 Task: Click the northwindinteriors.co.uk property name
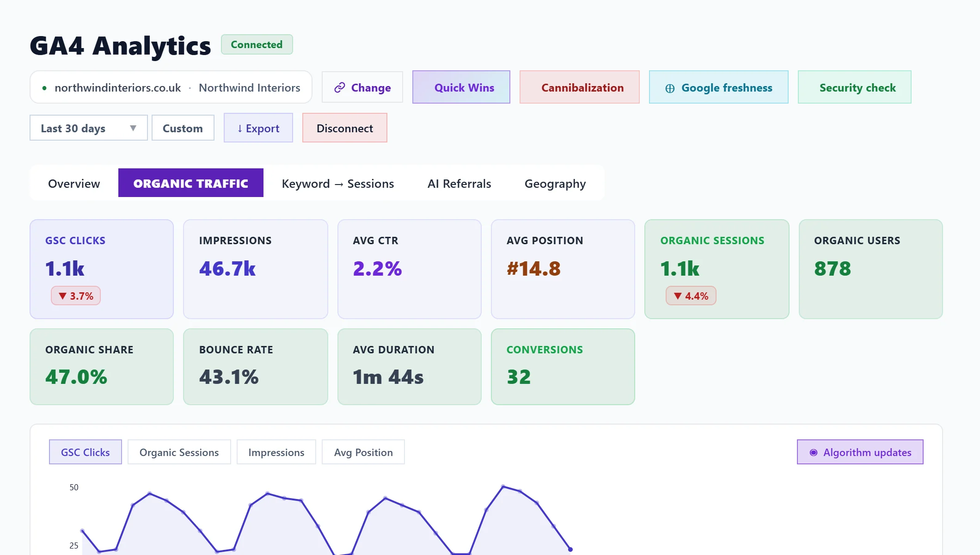[118, 87]
